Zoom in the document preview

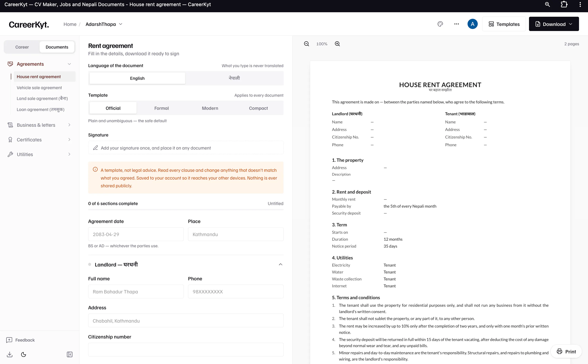(337, 44)
